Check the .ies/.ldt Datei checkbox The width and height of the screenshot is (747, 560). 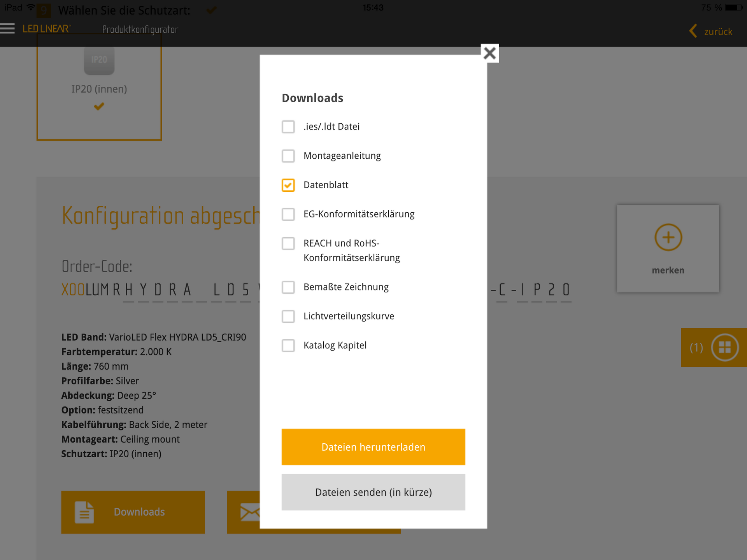click(x=288, y=127)
